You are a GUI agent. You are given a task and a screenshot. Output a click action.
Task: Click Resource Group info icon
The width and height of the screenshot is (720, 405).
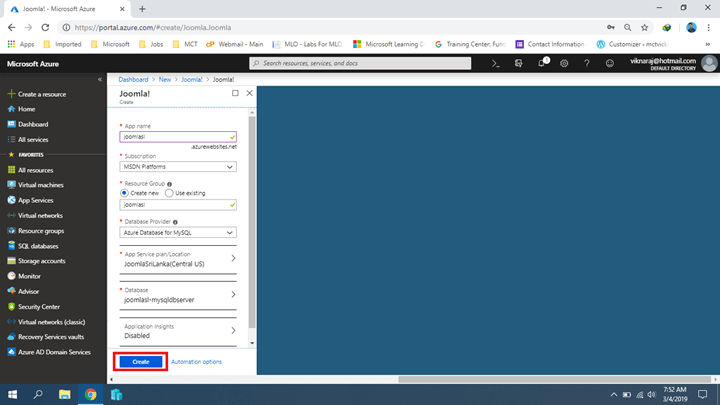pyautogui.click(x=169, y=184)
